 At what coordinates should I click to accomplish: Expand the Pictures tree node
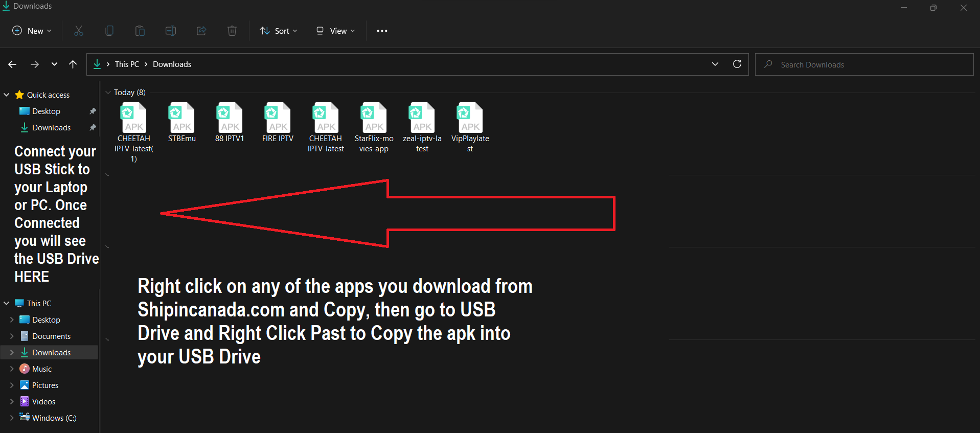[12, 385]
